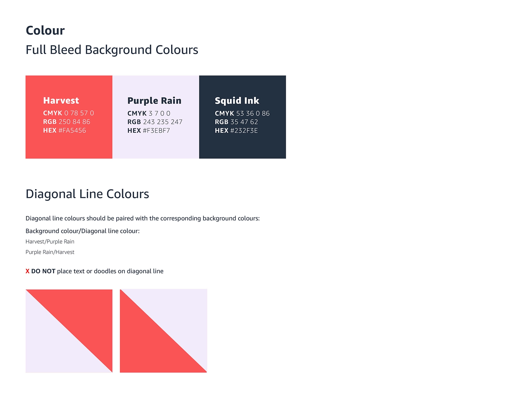532x399 pixels.
Task: Click the left diagonal example thumbnail
Action: tap(69, 331)
